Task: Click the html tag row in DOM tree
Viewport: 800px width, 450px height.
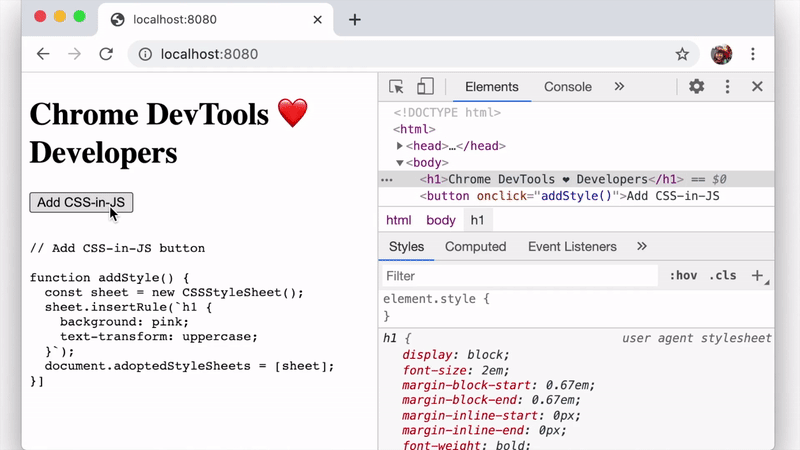Action: point(414,129)
